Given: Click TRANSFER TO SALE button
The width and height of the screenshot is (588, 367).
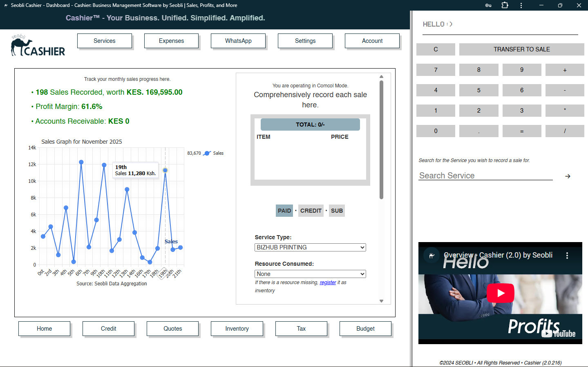Looking at the screenshot, I should pos(522,49).
